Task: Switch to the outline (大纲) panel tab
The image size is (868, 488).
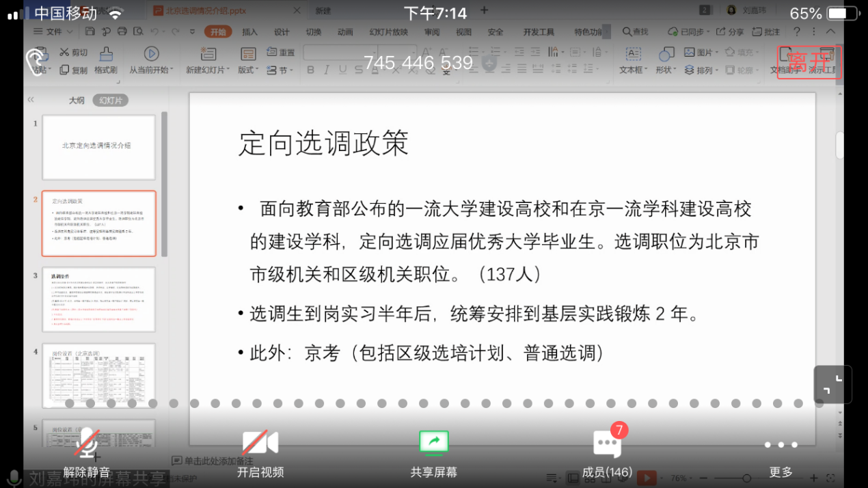Action: [x=76, y=100]
